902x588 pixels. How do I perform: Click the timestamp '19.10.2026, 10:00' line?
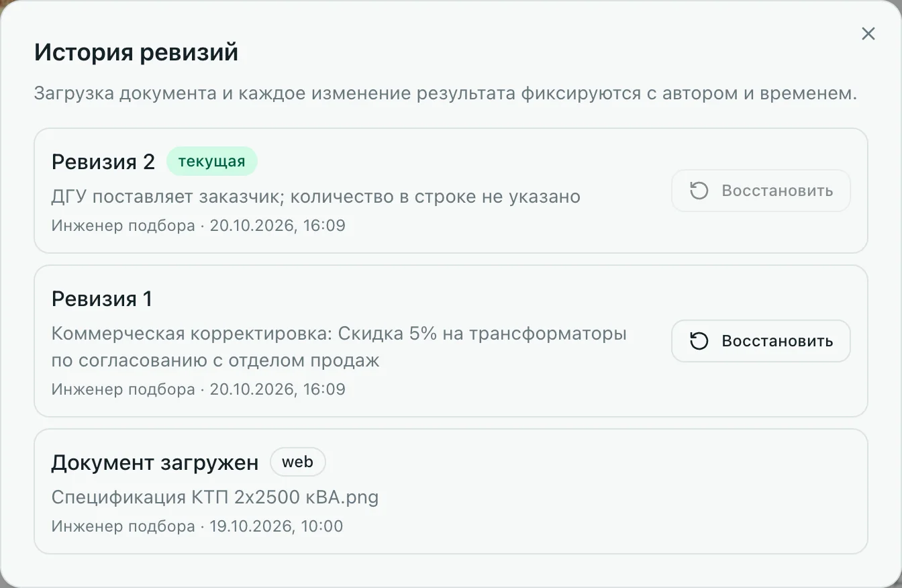197,526
